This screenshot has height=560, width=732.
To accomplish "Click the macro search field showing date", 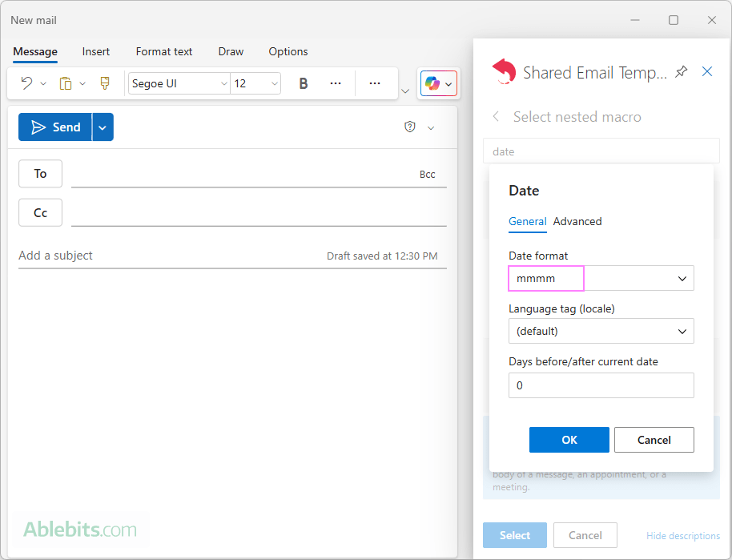I will 601,151.
